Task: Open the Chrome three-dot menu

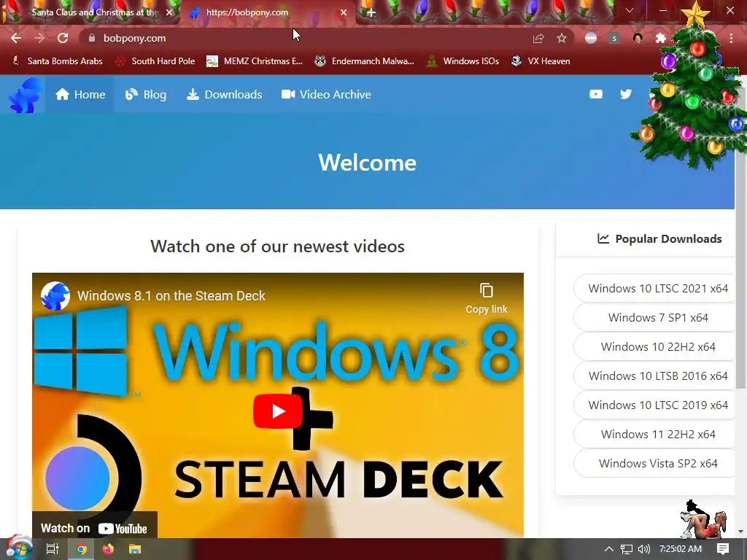Action: pyautogui.click(x=731, y=38)
